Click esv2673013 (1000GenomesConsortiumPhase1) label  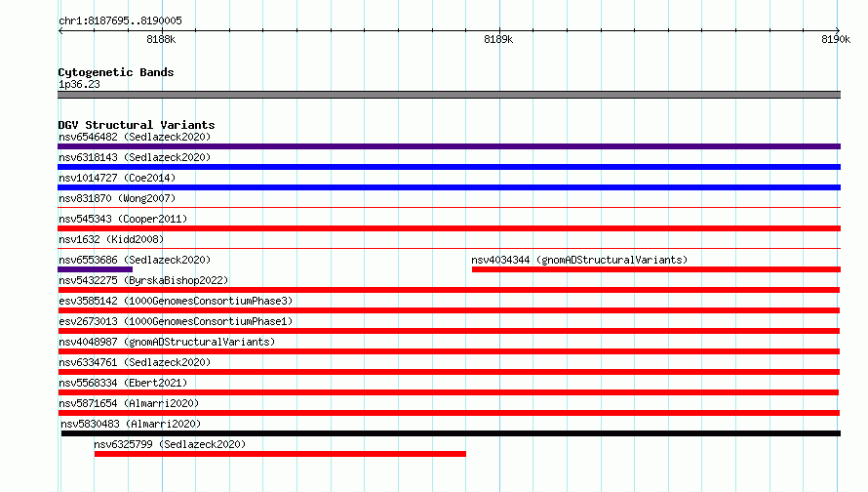click(176, 321)
